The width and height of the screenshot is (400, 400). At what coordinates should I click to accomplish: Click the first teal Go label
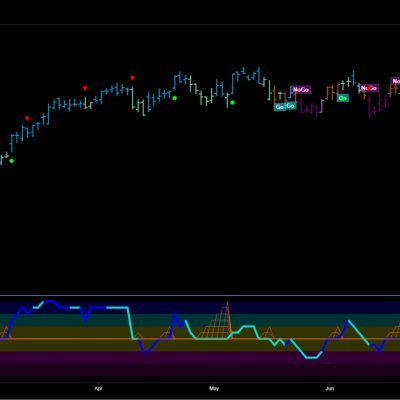click(x=280, y=107)
